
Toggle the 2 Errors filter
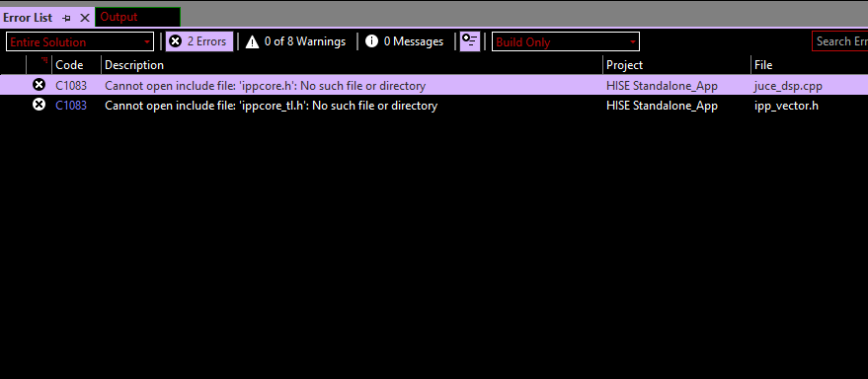(199, 41)
